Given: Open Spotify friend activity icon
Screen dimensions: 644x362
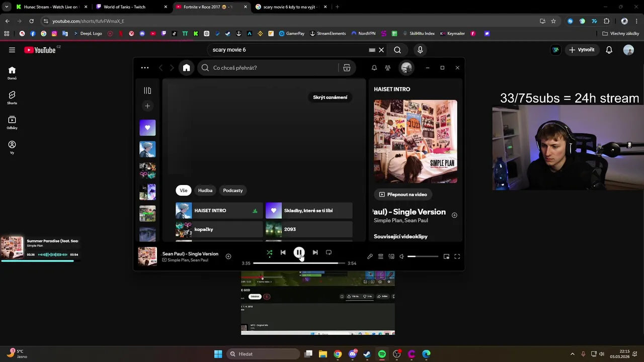Looking at the screenshot, I should coord(387,68).
